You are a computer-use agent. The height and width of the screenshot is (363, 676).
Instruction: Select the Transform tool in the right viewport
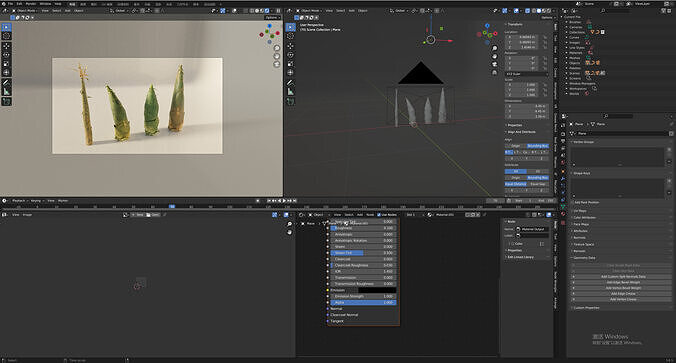291,72
